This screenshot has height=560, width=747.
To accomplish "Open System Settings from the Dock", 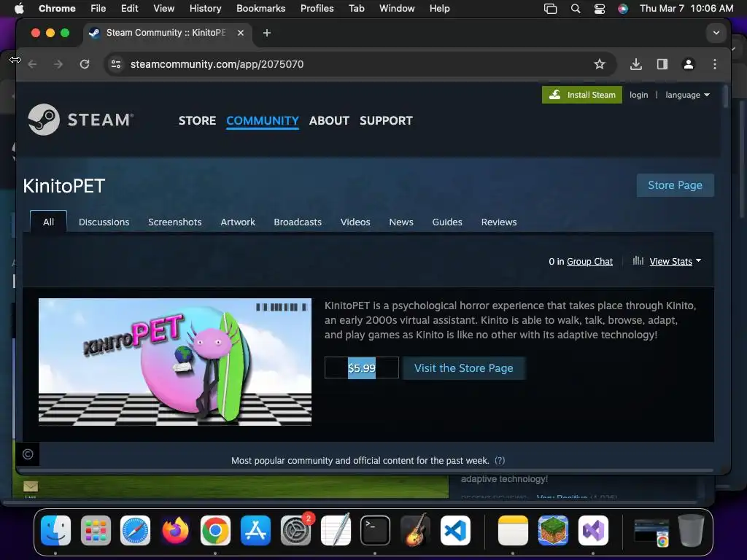I will pos(295,530).
